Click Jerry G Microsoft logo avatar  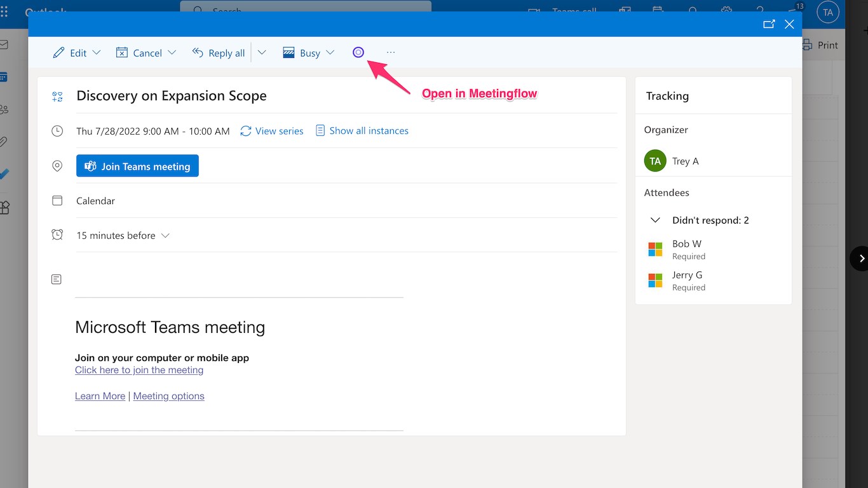click(x=655, y=280)
